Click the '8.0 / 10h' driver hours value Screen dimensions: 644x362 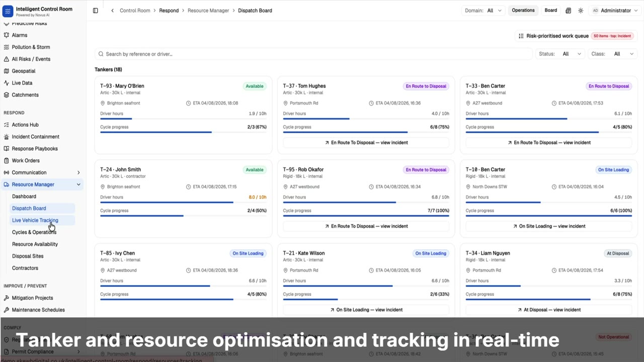point(258,197)
